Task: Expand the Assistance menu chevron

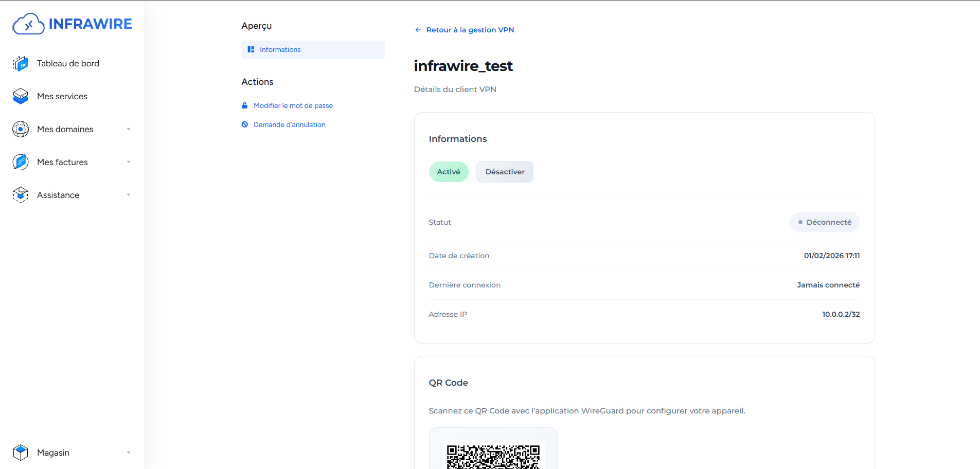Action: point(129,195)
